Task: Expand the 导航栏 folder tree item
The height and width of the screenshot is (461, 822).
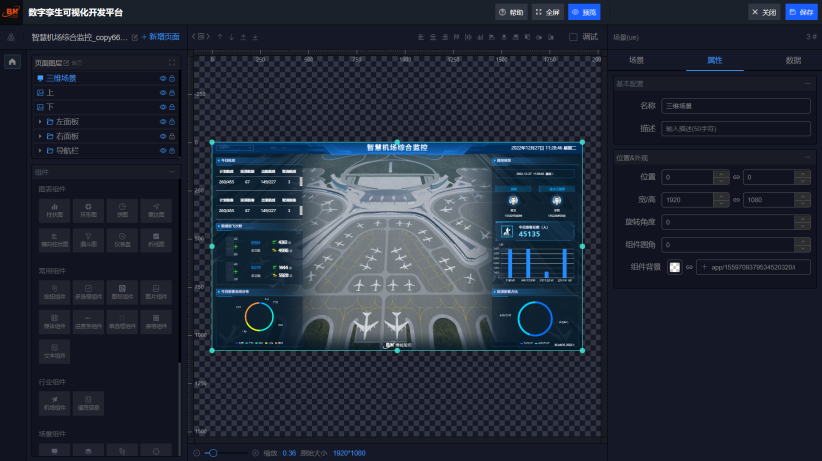Action: coord(40,150)
